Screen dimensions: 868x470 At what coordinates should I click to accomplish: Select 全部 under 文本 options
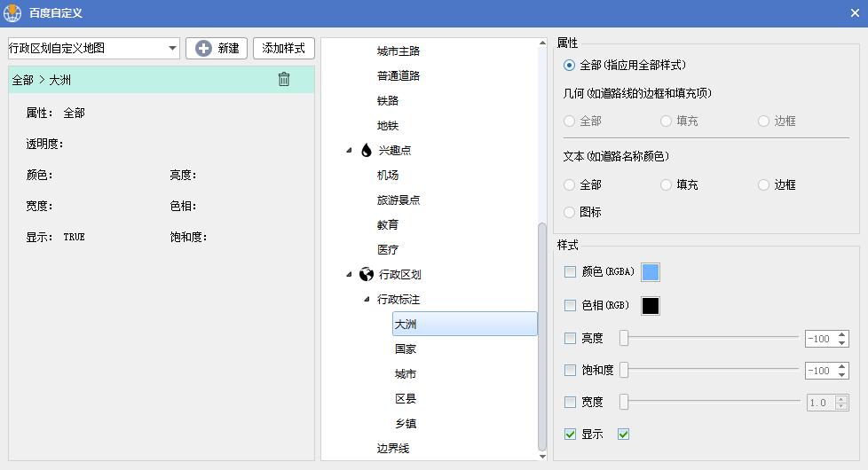pos(569,184)
